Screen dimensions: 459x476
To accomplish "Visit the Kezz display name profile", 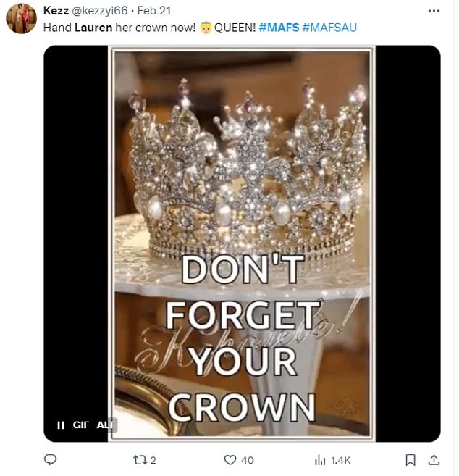I will tap(56, 11).
